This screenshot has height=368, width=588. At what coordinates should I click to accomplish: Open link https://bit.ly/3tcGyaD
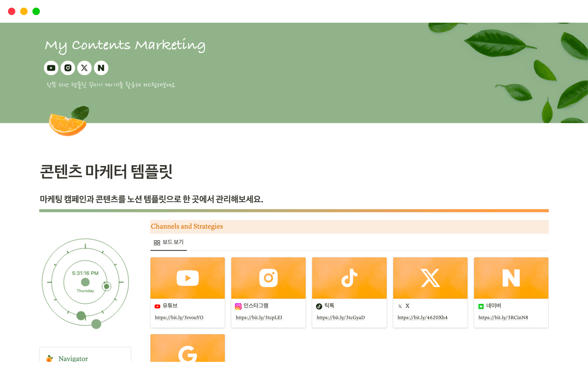coord(341,317)
